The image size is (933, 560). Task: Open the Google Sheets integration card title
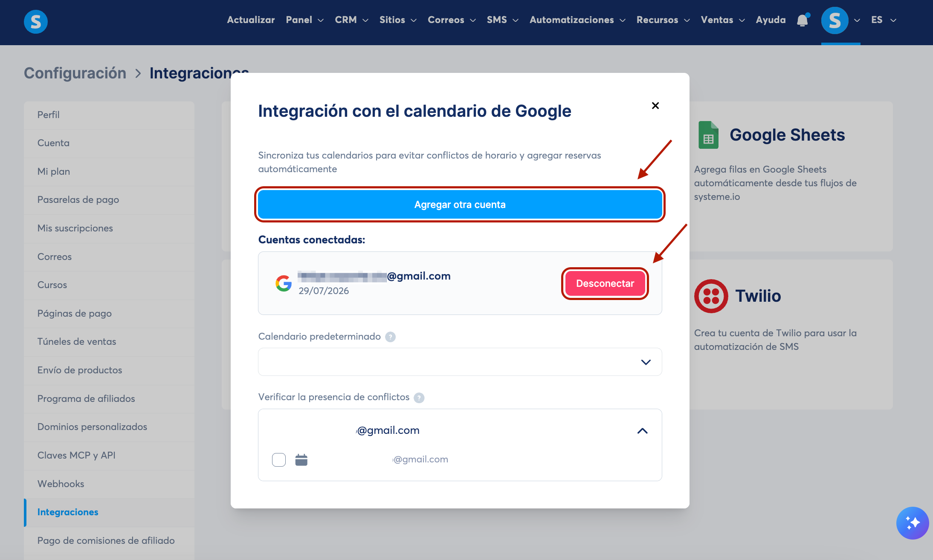[787, 135]
